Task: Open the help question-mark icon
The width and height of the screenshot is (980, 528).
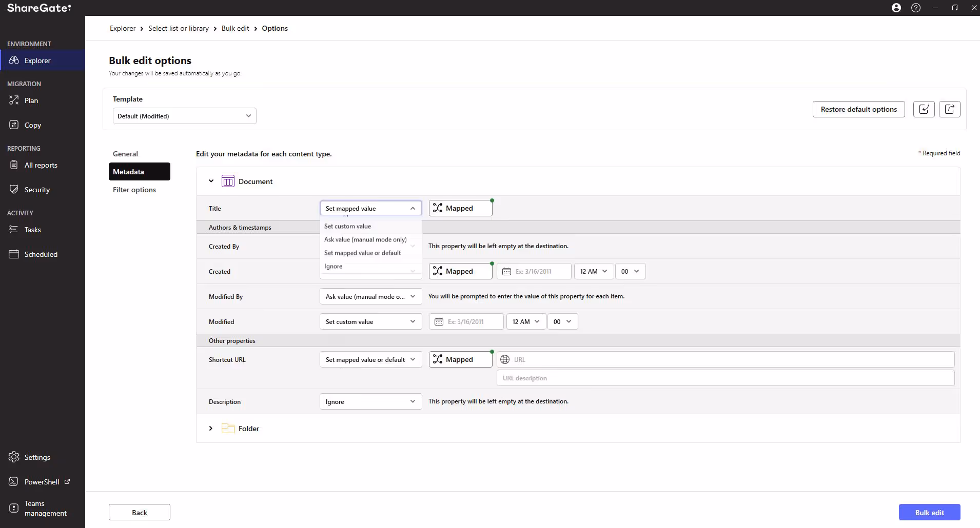Action: tap(916, 8)
